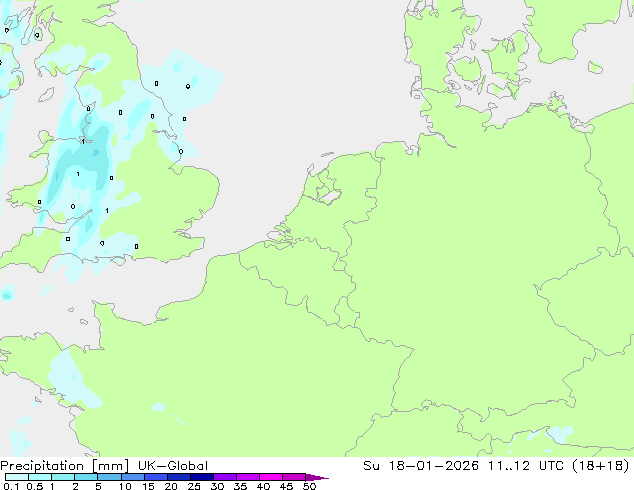The image size is (634, 490).
Task: Click the '10' legend value label
Action: [125, 486]
